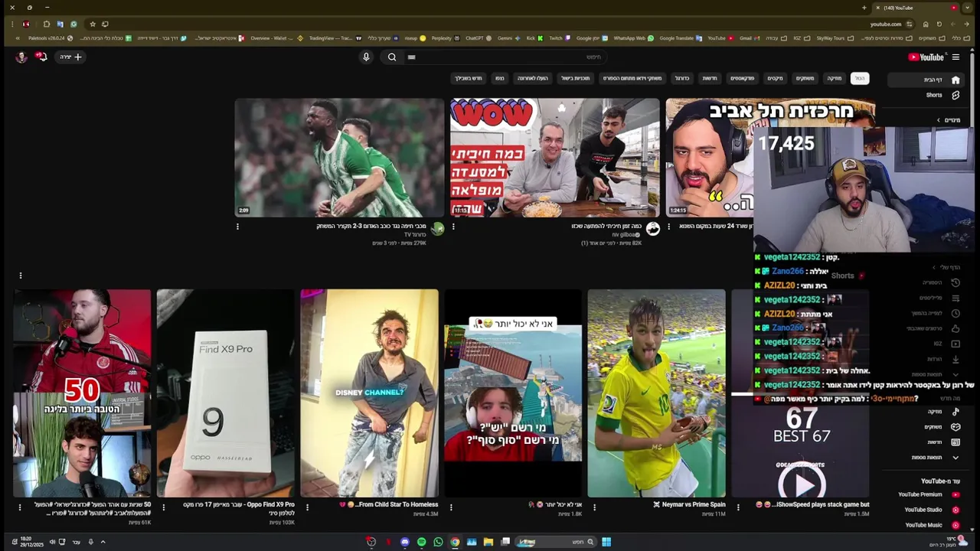Select the 'מיקסים' filter chip
980x551 pixels.
pyautogui.click(x=776, y=78)
